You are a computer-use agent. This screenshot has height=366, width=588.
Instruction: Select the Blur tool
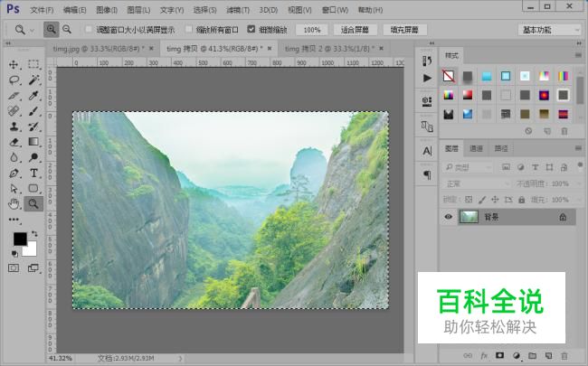pos(14,157)
